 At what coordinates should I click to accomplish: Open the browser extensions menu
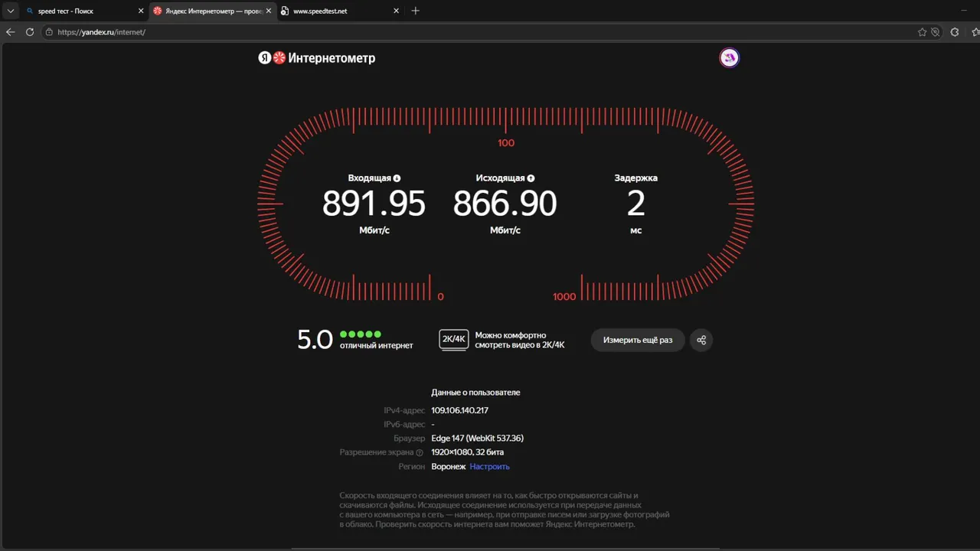pyautogui.click(x=955, y=32)
